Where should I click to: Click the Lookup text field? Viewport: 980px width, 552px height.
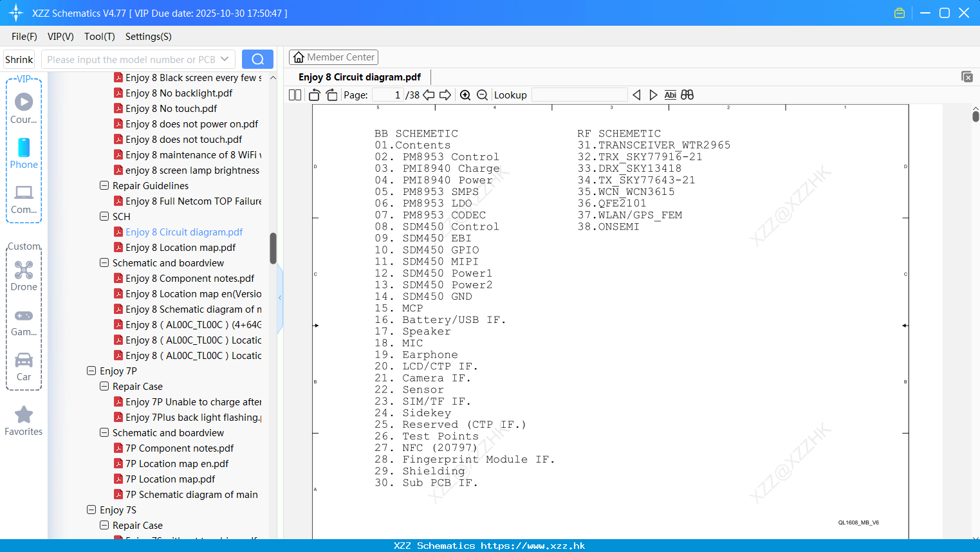coord(579,95)
